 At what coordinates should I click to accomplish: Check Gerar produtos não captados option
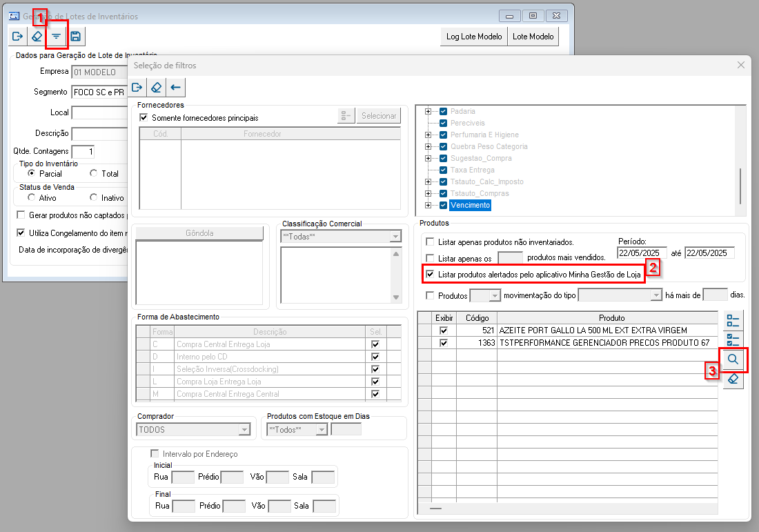pyautogui.click(x=21, y=215)
